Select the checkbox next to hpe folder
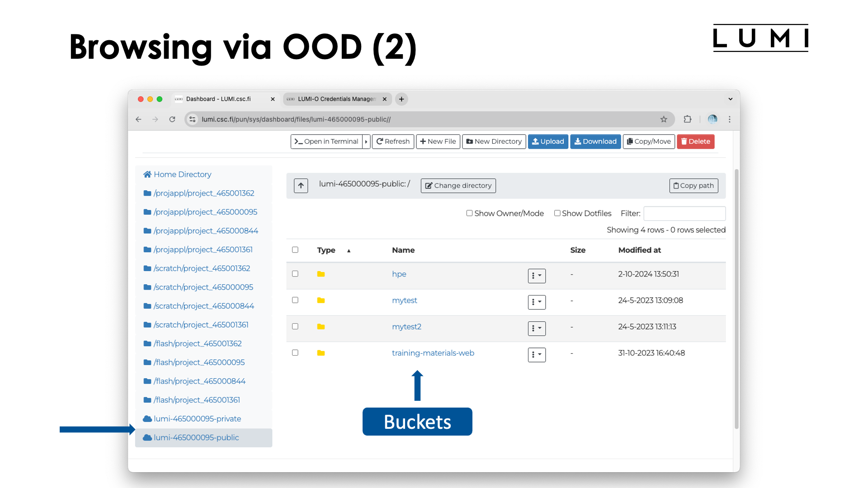The height and width of the screenshot is (488, 868). (x=296, y=273)
